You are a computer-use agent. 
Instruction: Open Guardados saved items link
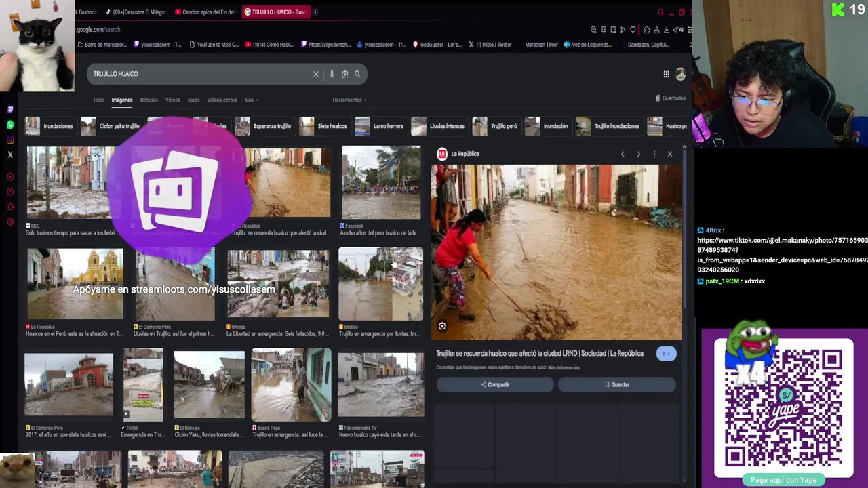click(671, 98)
